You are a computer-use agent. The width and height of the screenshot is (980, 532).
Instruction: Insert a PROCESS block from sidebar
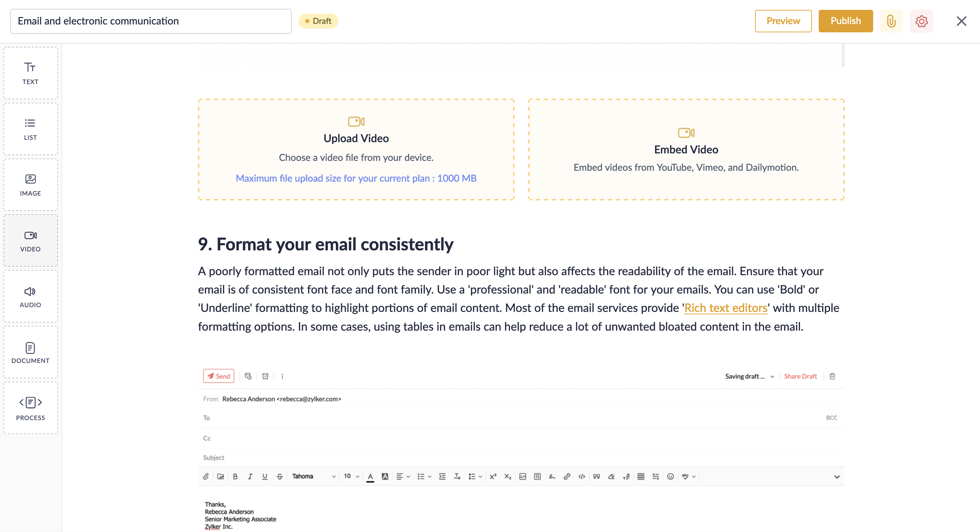(x=30, y=409)
